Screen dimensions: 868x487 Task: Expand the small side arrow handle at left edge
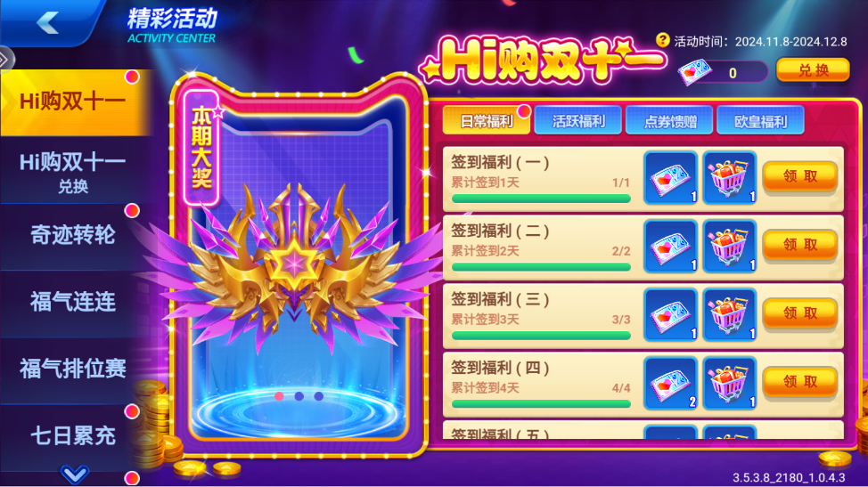pos(4,59)
